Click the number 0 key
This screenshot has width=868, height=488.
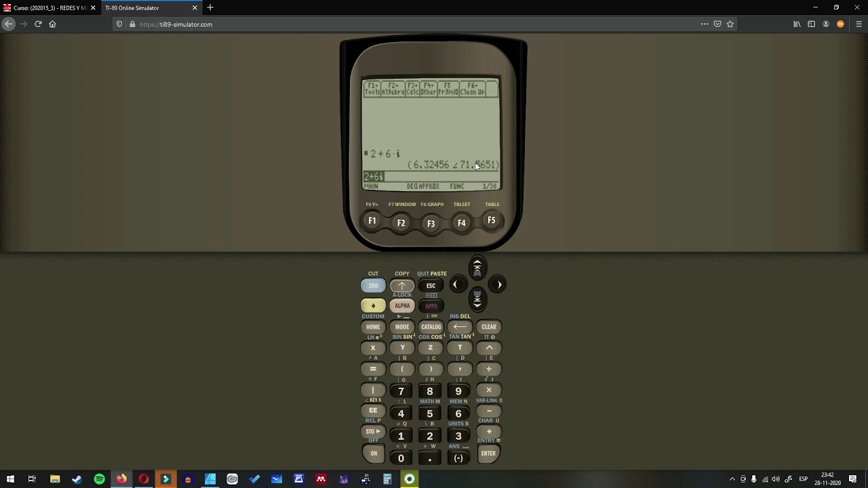401,458
